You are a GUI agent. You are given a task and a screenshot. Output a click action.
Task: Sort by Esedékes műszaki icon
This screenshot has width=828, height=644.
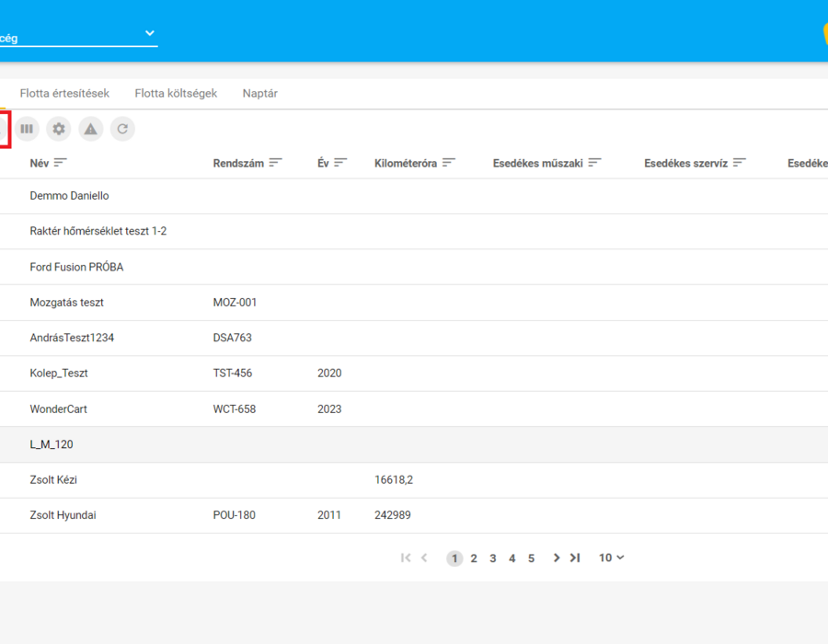click(594, 163)
